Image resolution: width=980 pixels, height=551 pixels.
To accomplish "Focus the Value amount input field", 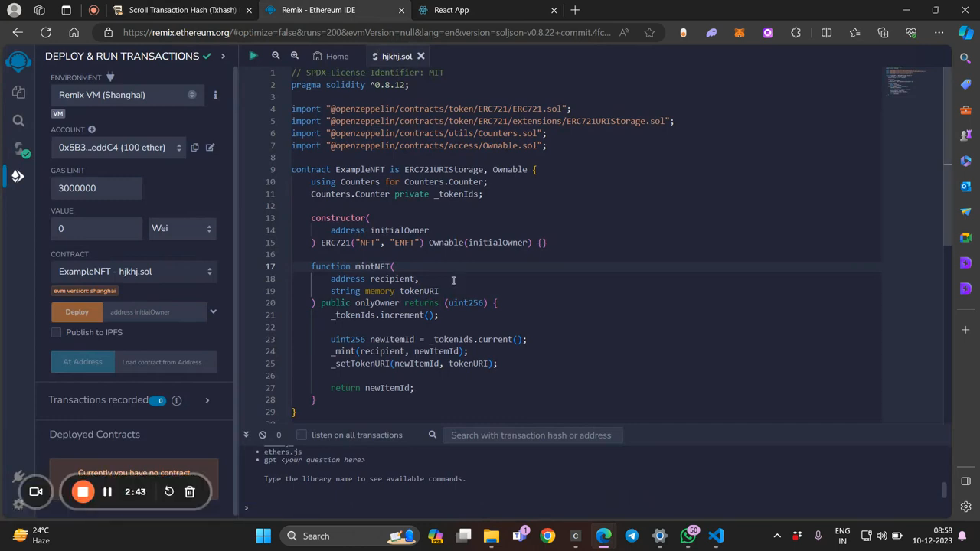I will tap(96, 228).
